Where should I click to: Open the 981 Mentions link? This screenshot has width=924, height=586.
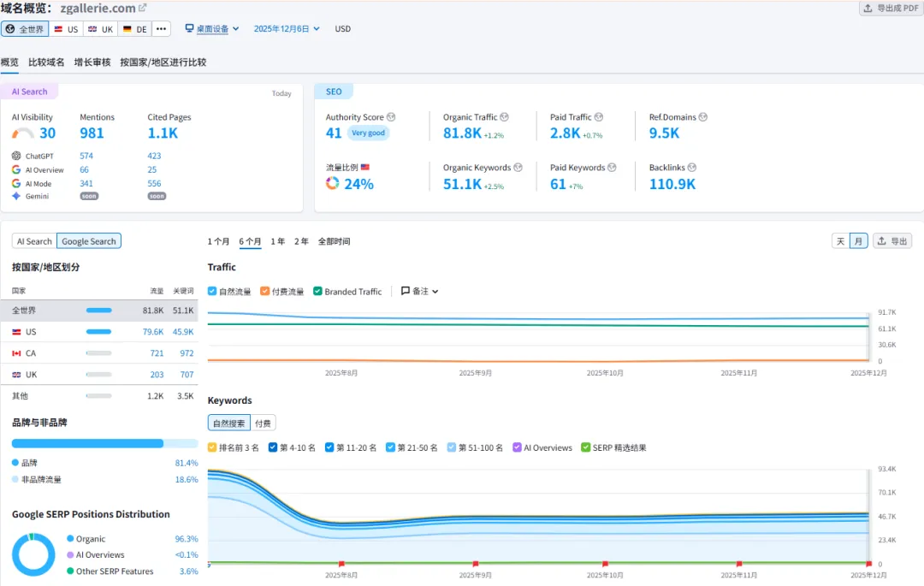coord(92,133)
